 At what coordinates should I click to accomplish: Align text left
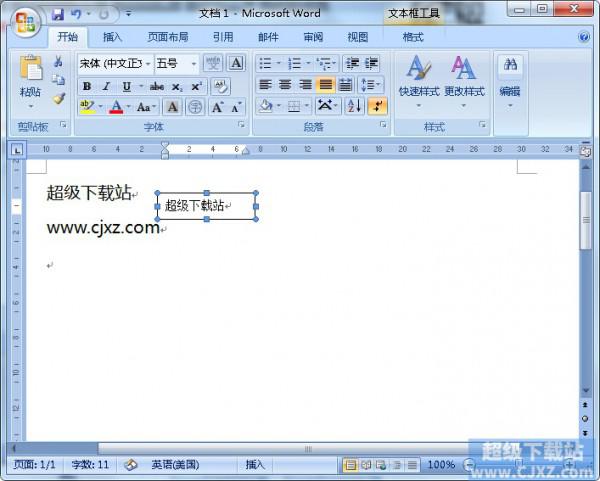[265, 85]
